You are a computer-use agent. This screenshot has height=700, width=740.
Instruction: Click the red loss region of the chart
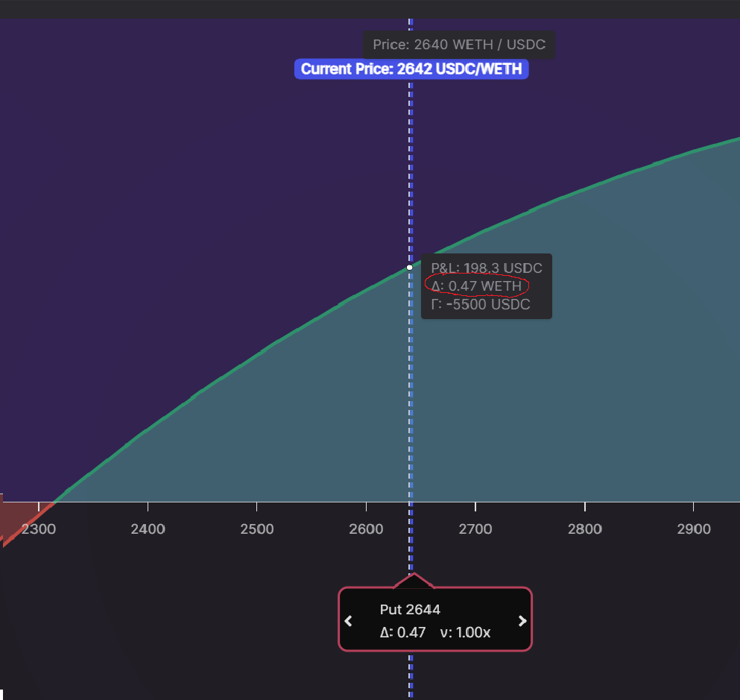coord(19,518)
